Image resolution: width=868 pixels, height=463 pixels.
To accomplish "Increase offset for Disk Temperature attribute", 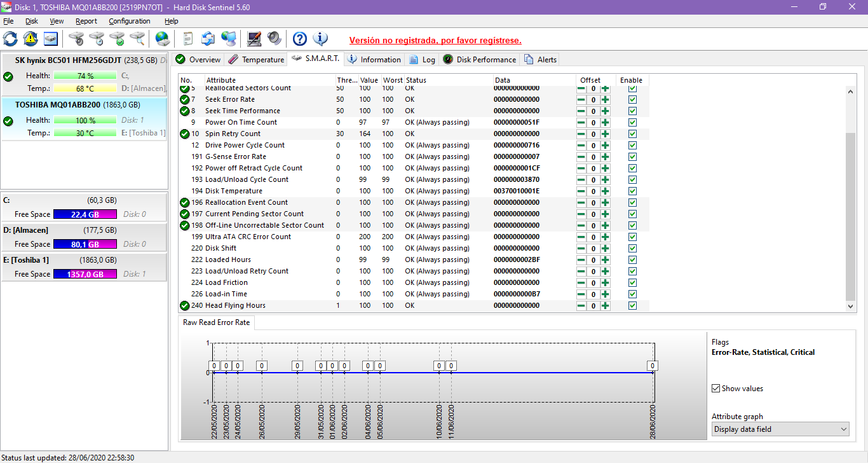I will click(x=605, y=191).
